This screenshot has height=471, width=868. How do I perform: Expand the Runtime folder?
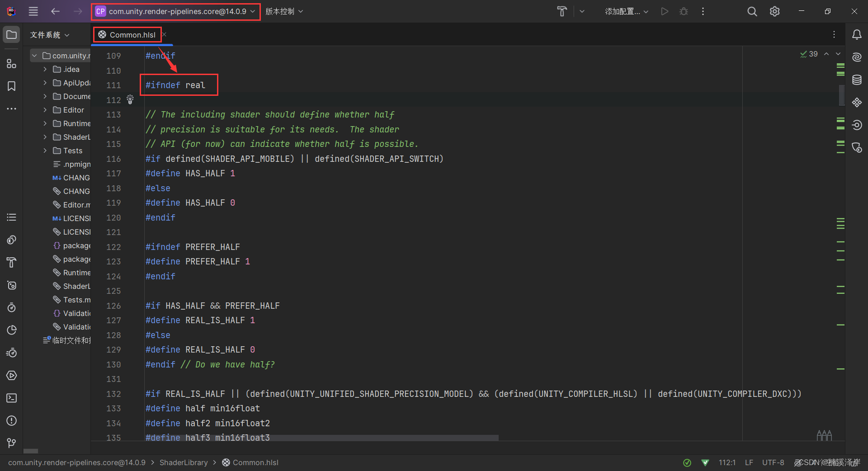tap(45, 123)
